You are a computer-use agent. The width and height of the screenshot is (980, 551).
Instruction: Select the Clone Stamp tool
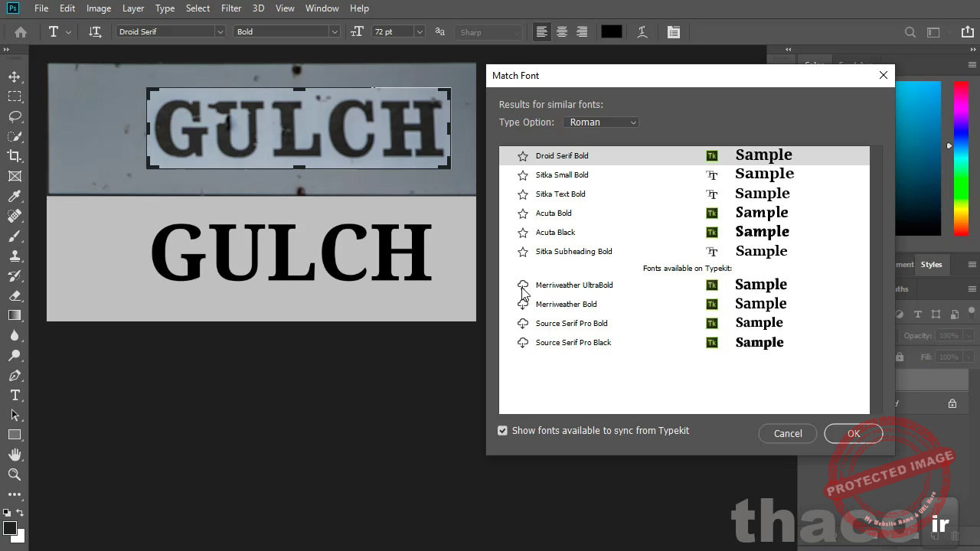coord(15,256)
